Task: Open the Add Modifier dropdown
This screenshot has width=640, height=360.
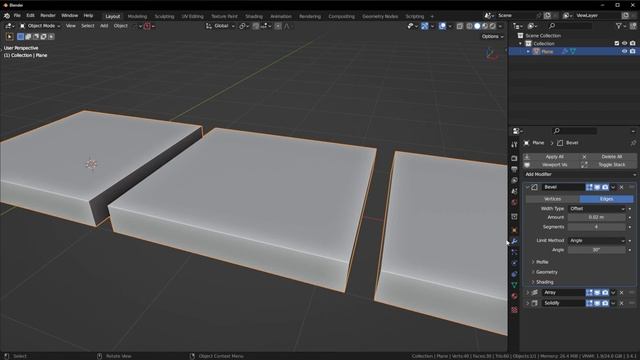Action: click(x=580, y=174)
